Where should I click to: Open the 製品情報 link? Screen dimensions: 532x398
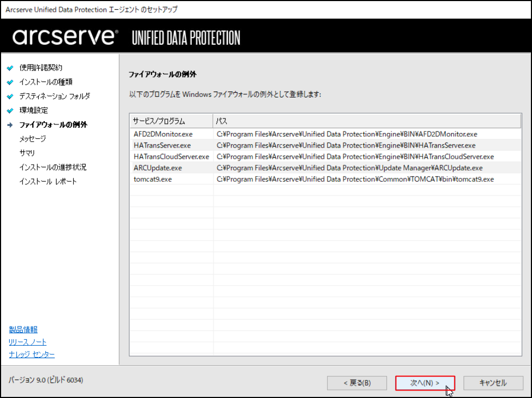click(23, 330)
